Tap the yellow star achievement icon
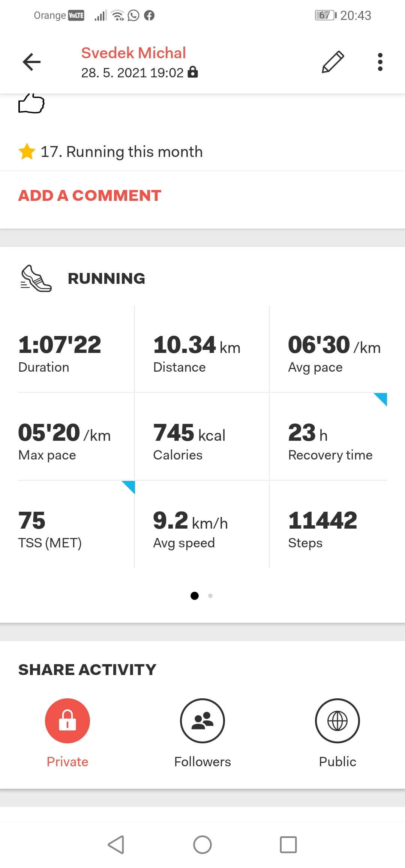The height and width of the screenshot is (868, 405). coord(27,152)
